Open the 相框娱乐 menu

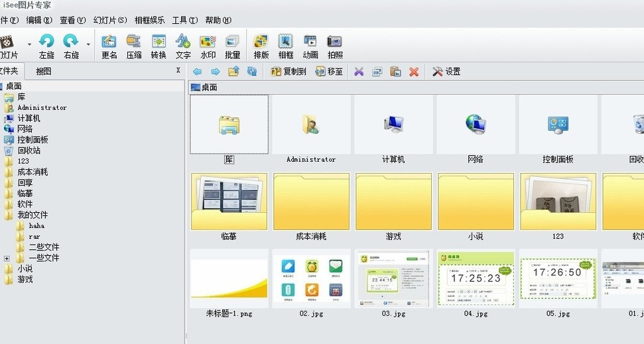tap(149, 20)
